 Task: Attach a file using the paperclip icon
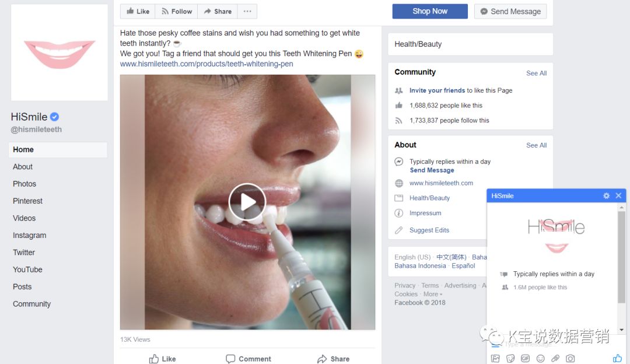tap(555, 358)
